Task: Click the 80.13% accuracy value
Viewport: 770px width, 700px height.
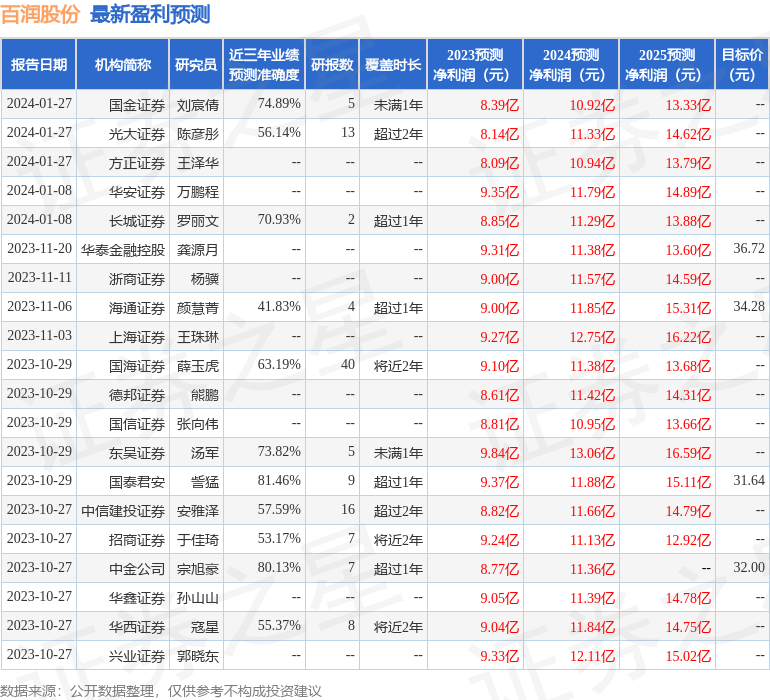Action: pos(279,567)
